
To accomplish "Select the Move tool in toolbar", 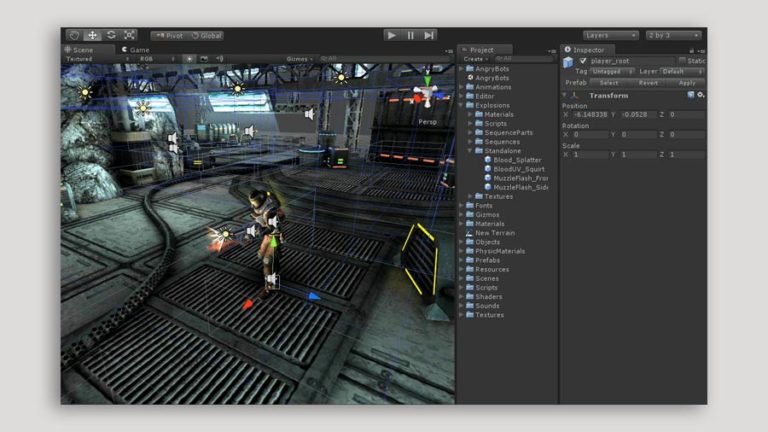I will [x=92, y=35].
